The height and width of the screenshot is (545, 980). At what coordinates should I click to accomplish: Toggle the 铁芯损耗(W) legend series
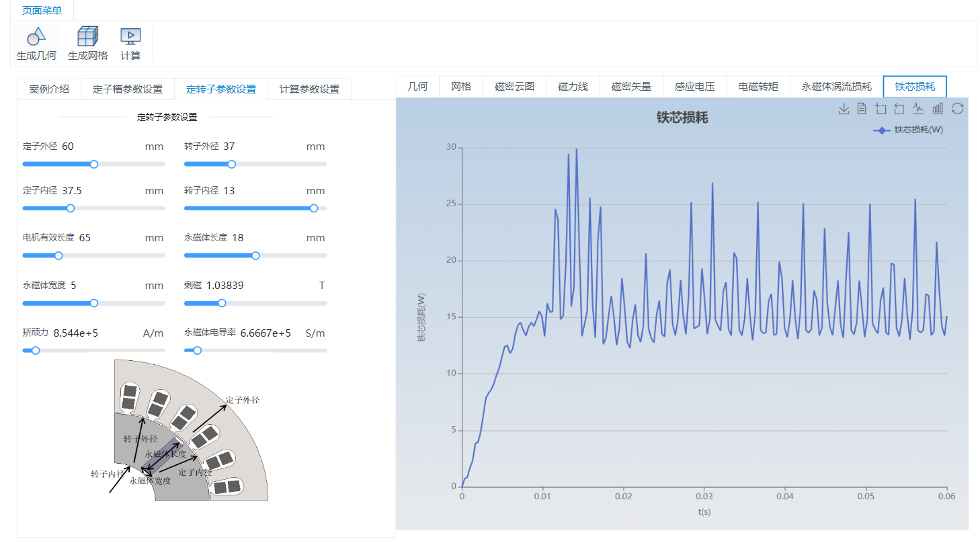(908, 130)
